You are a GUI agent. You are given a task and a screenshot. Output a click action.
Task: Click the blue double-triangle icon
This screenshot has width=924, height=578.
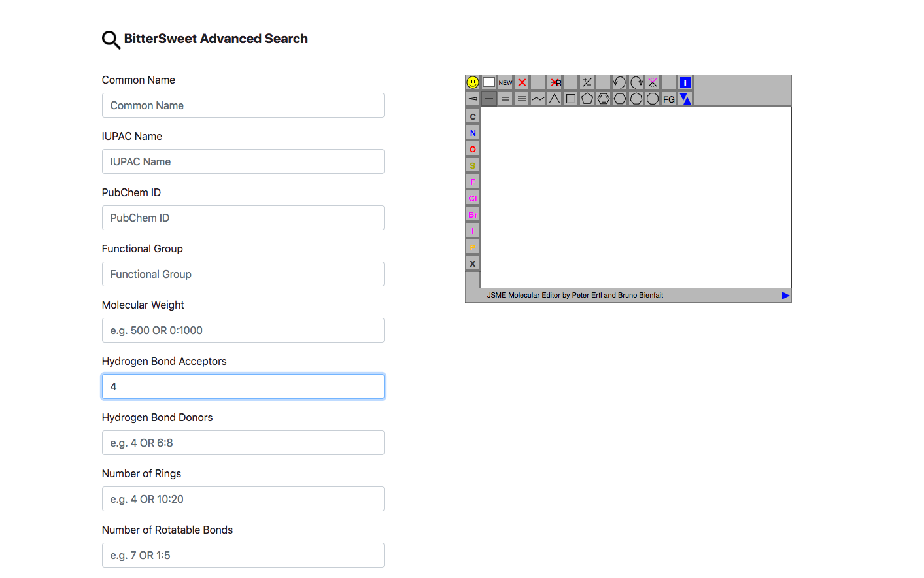(x=685, y=99)
